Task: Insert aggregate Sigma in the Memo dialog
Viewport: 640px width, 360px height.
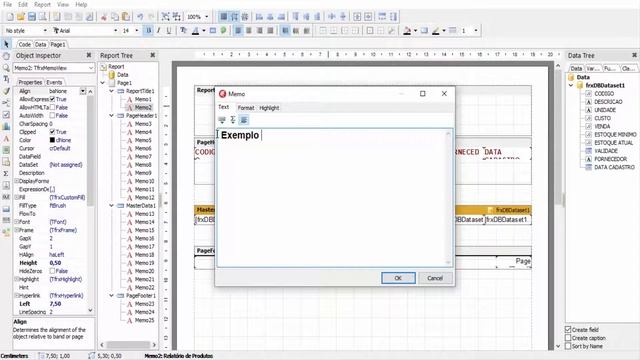Action: click(x=233, y=120)
